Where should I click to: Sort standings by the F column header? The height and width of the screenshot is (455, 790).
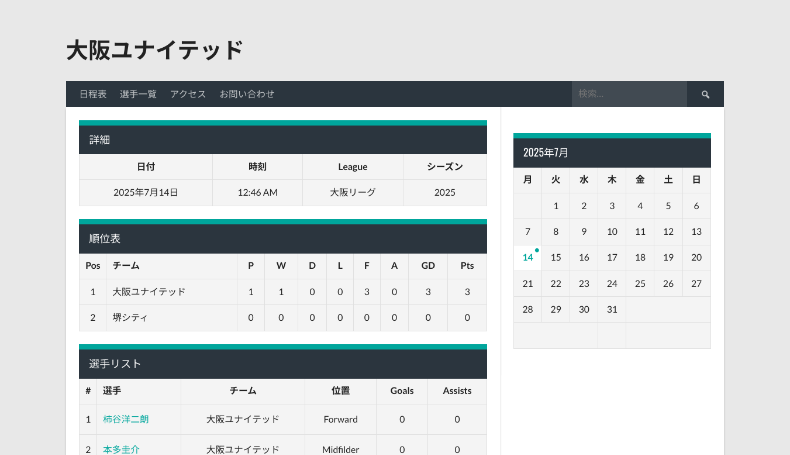[367, 266]
